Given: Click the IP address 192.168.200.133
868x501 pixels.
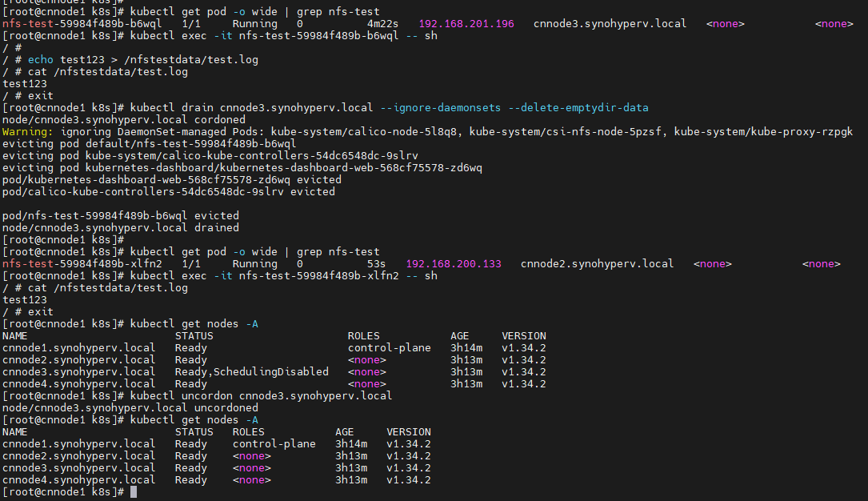Looking at the screenshot, I should tap(454, 264).
